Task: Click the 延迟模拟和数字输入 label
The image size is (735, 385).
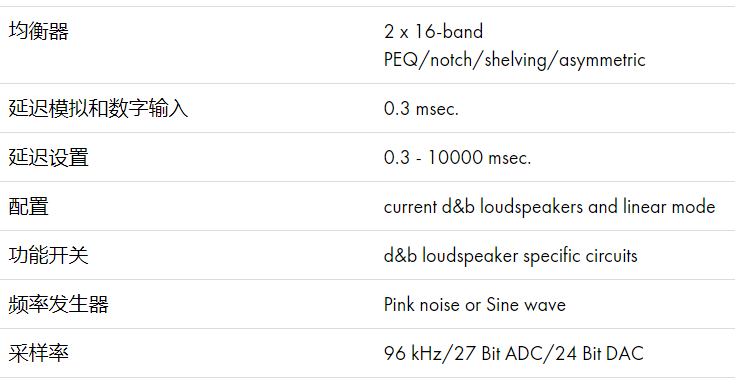Action: pyautogui.click(x=98, y=108)
